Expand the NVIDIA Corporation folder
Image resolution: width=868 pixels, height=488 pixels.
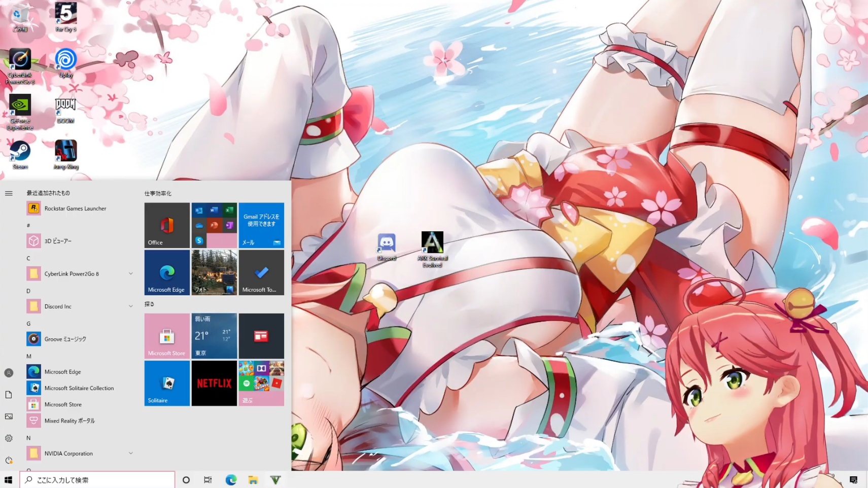pos(80,454)
